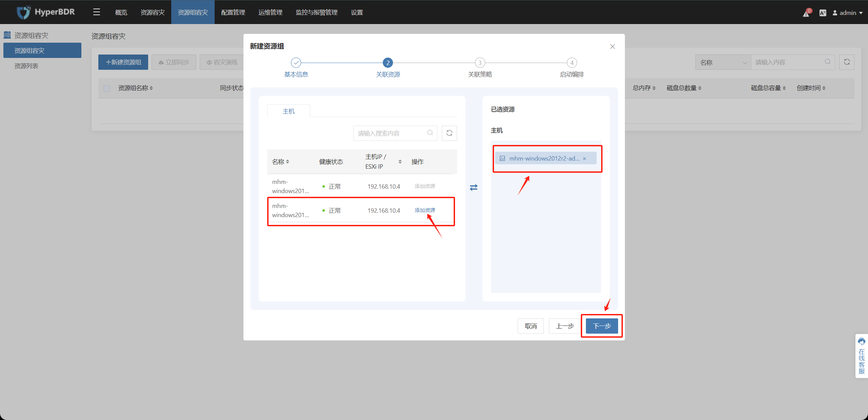Click the selected host image icon
The width and height of the screenshot is (868, 420).
tap(502, 158)
